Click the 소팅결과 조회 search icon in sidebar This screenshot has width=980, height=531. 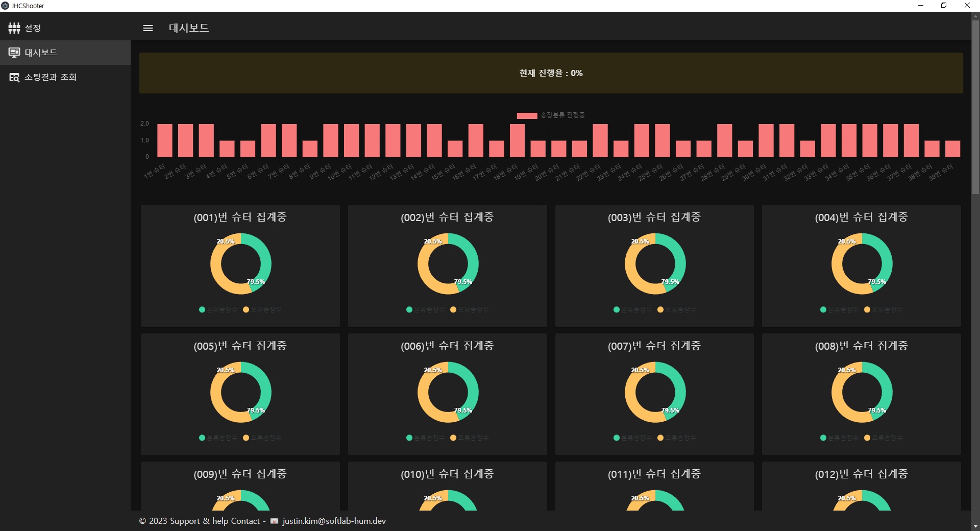[x=14, y=77]
